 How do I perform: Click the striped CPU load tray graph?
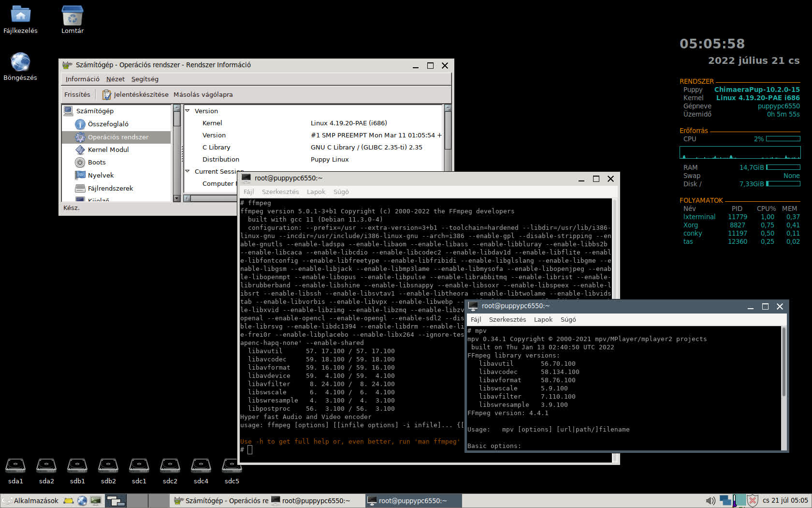coord(741,501)
